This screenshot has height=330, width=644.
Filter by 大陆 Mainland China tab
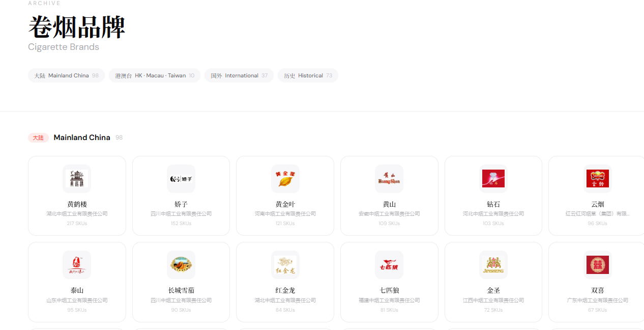[66, 75]
